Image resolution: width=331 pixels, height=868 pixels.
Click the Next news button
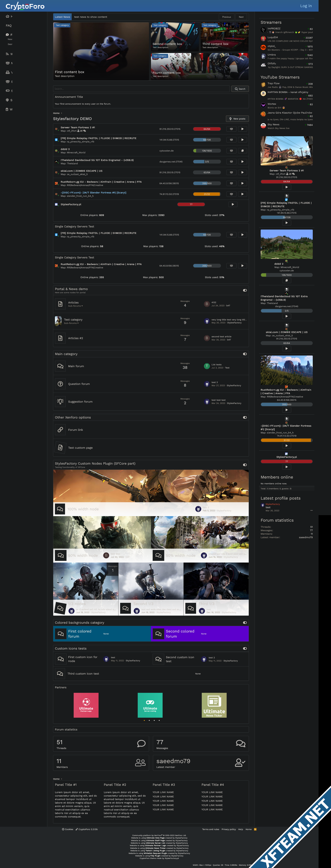coord(241,17)
